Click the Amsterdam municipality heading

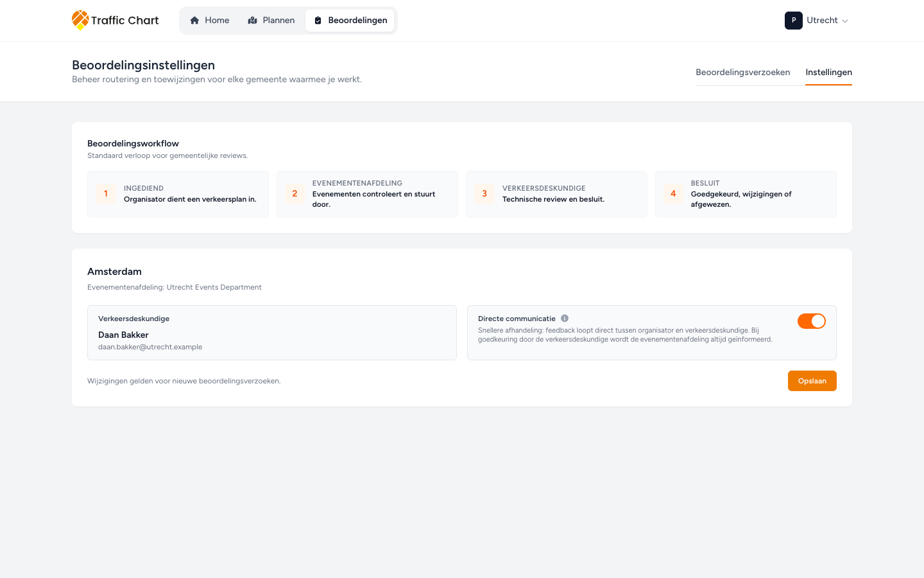pos(115,272)
